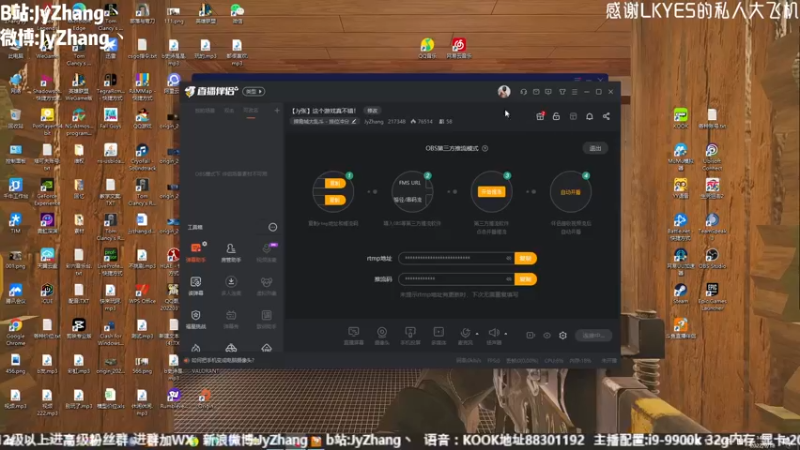This screenshot has height=450, width=800.
Task: Click the GeForce Experience desktop icon
Action: [47, 192]
